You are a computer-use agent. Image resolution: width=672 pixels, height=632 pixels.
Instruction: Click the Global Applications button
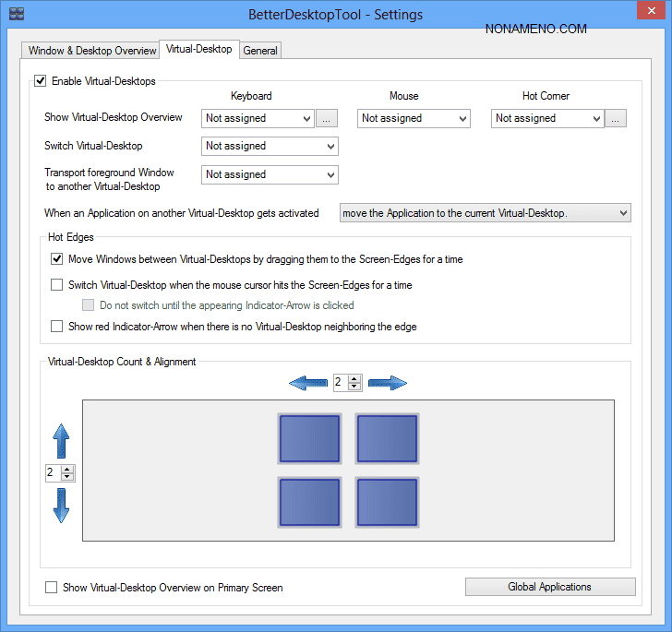coord(550,587)
